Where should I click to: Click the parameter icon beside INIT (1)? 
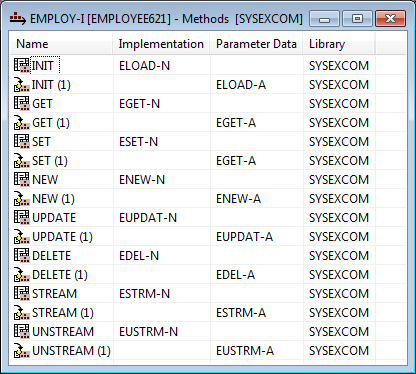click(22, 85)
